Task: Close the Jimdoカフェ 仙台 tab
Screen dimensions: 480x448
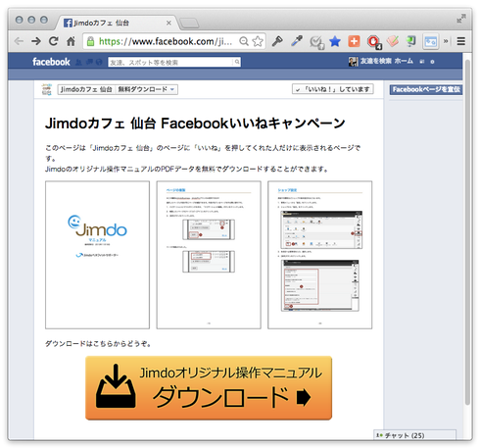Action: click(x=168, y=23)
